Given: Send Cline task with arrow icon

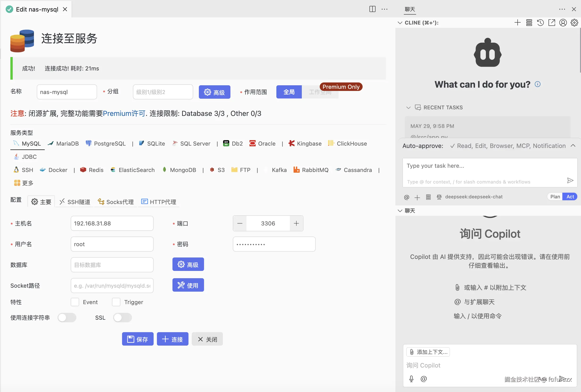Looking at the screenshot, I should [x=570, y=180].
